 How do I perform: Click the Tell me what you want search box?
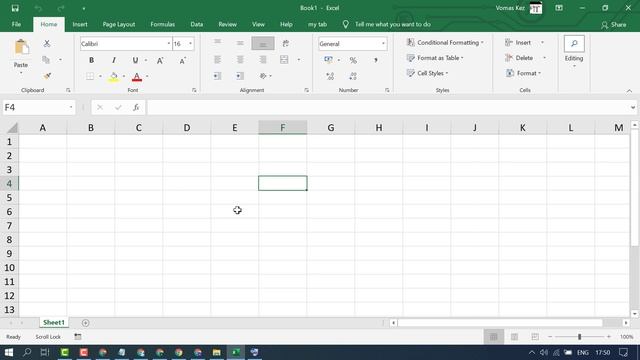pos(393,24)
